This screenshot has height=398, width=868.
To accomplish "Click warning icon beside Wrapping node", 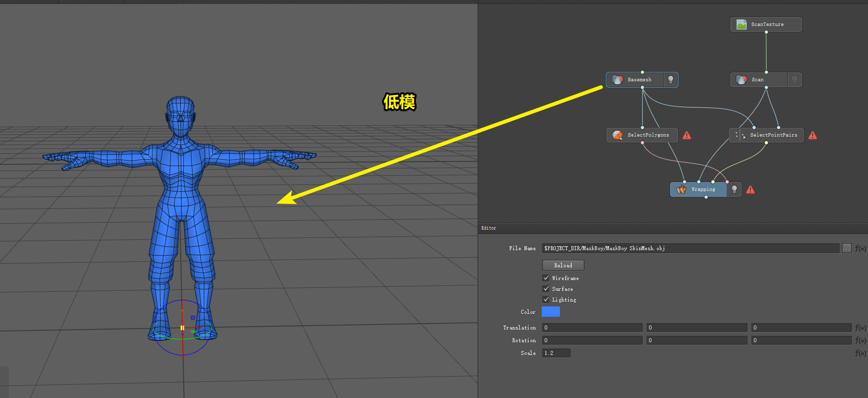I will tap(750, 189).
